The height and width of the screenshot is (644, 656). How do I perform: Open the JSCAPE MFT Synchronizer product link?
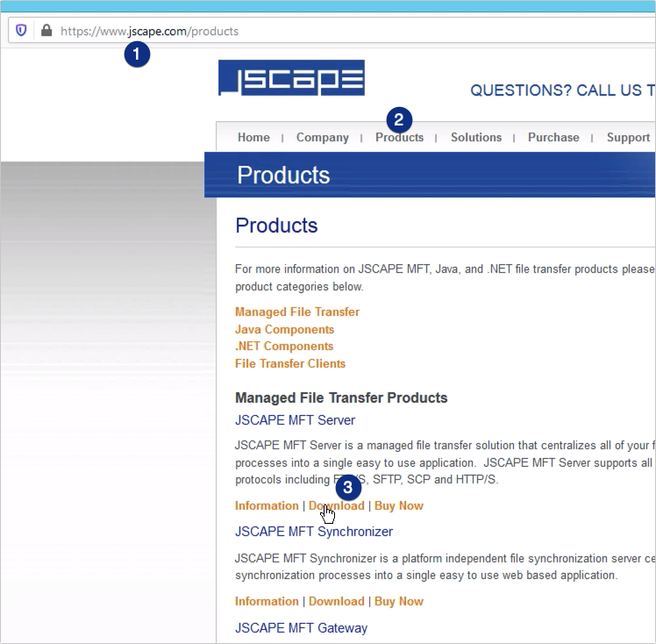click(x=313, y=532)
